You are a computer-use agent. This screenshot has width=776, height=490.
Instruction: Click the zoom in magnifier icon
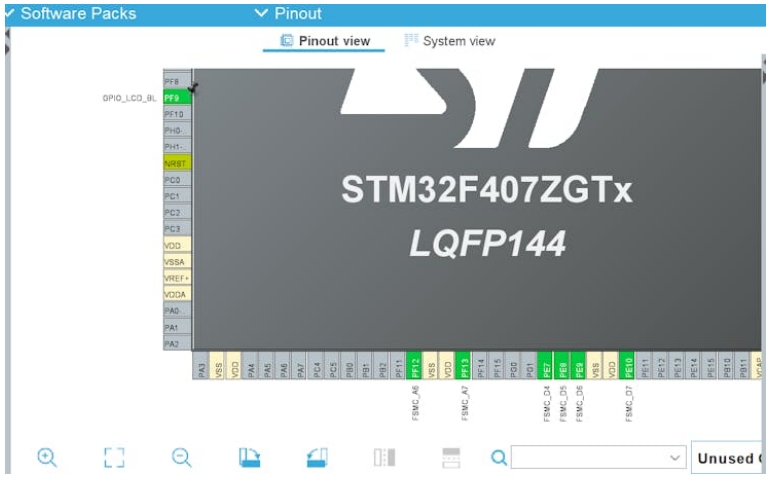click(x=46, y=457)
